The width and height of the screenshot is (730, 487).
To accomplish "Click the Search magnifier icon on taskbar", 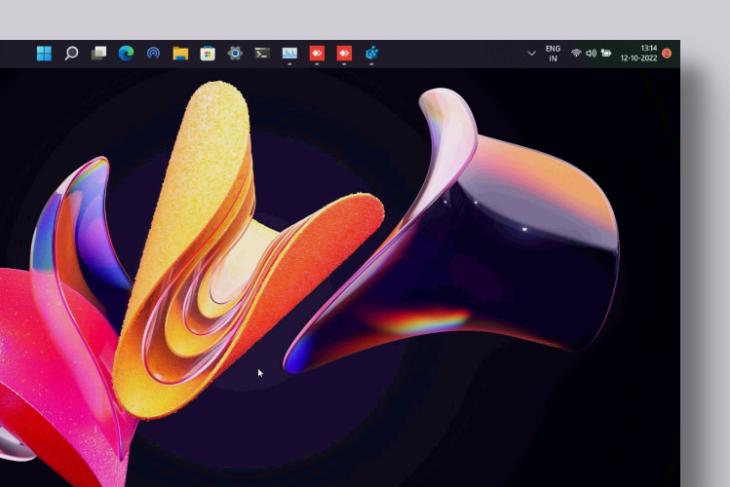I will 71,54.
